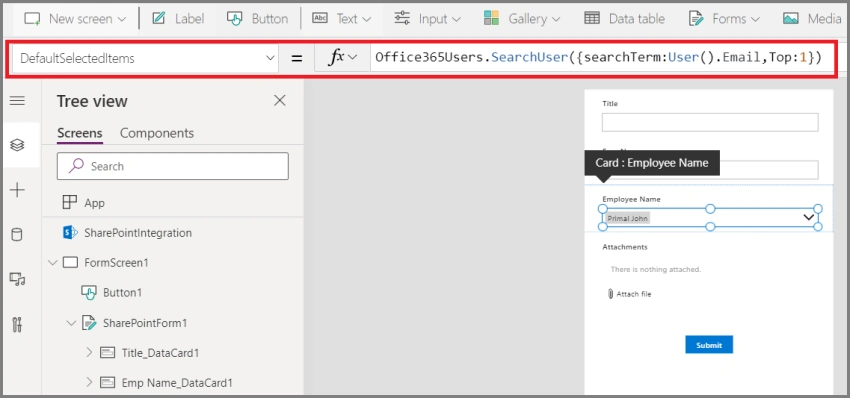This screenshot has height=398, width=850.
Task: Open the New screen menu
Action: tap(75, 19)
